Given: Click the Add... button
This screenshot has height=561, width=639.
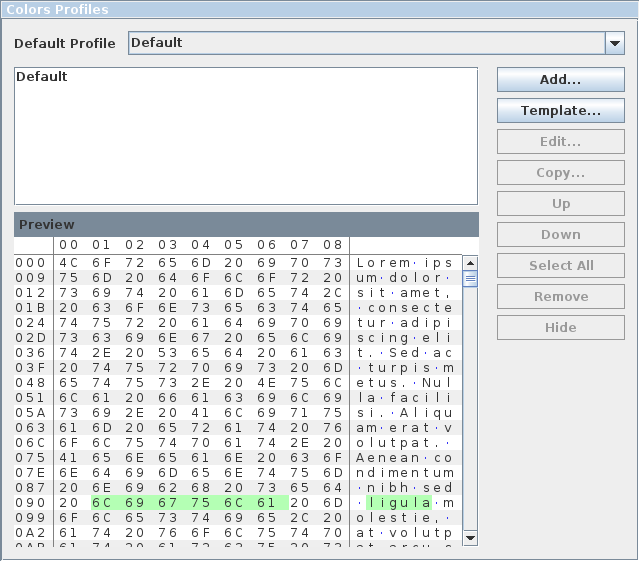Looking at the screenshot, I should (x=560, y=80).
